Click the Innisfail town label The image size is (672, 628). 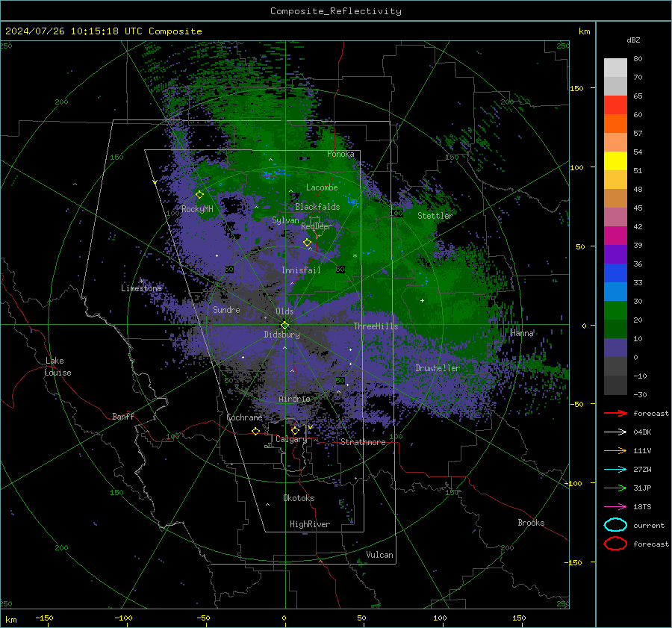click(x=301, y=270)
